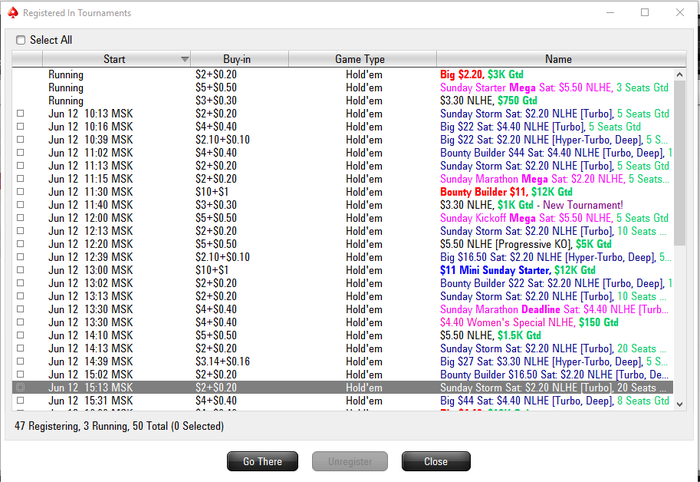Click the scrollbar up arrow
The width and height of the screenshot is (700, 482).
[679, 75]
